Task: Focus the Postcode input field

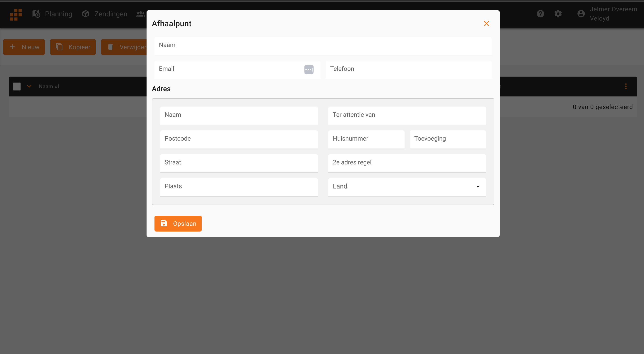Action: (239, 139)
